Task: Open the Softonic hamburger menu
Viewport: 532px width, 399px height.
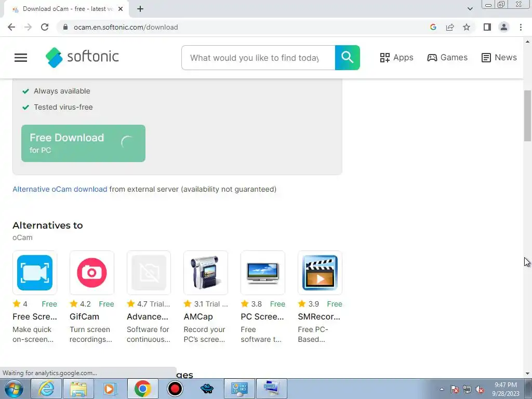Action: point(21,58)
